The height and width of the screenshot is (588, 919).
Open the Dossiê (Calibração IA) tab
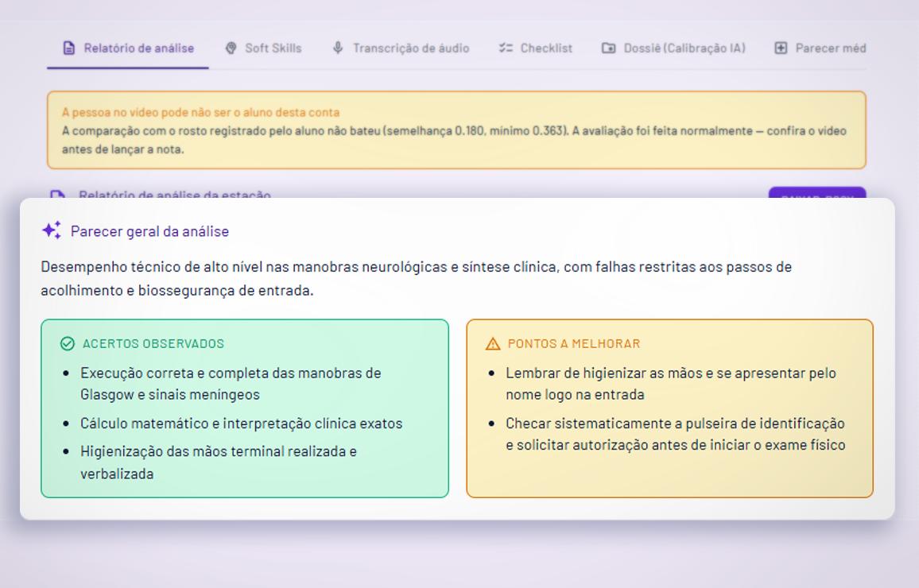coord(673,48)
